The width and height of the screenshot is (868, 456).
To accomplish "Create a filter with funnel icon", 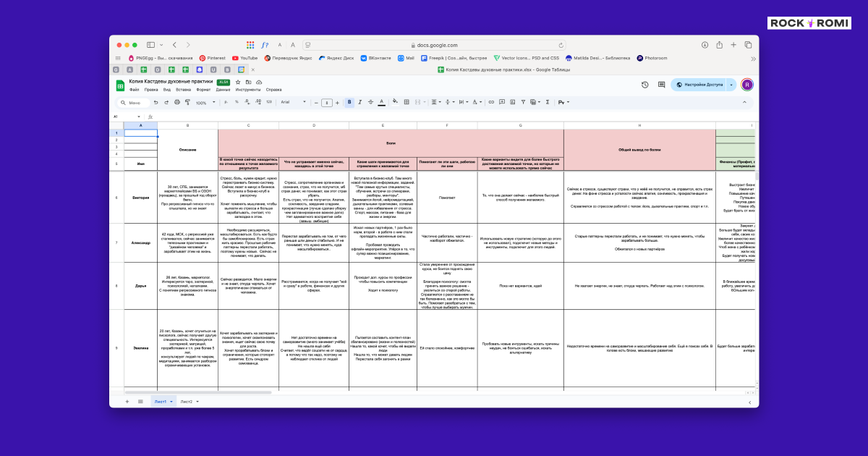I will point(523,102).
